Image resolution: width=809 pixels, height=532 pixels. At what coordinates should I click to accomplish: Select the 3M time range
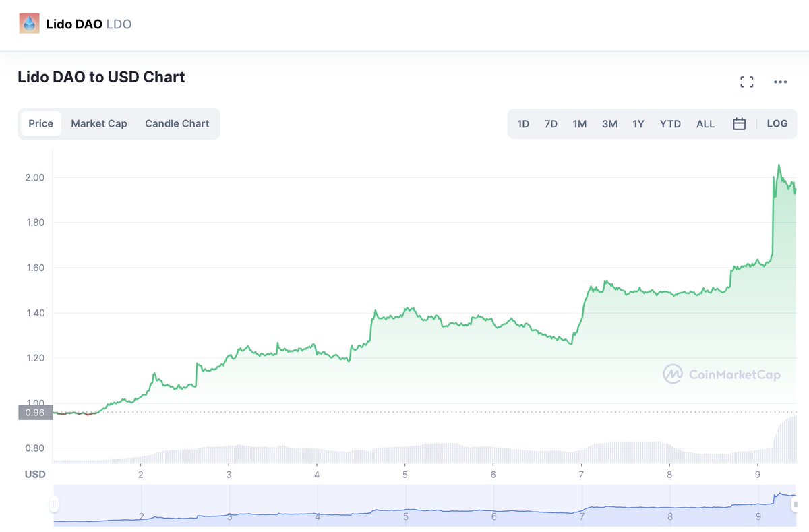(x=609, y=124)
